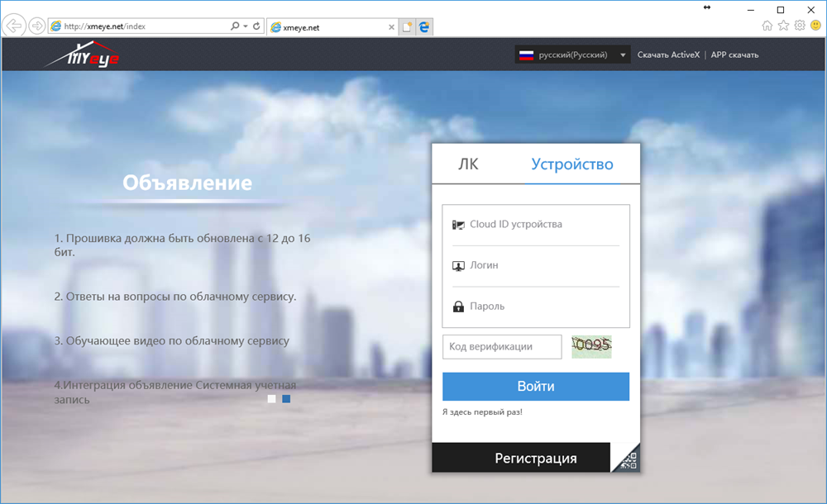Select the blue announcement slide indicator
The height and width of the screenshot is (504, 827).
pyautogui.click(x=286, y=399)
